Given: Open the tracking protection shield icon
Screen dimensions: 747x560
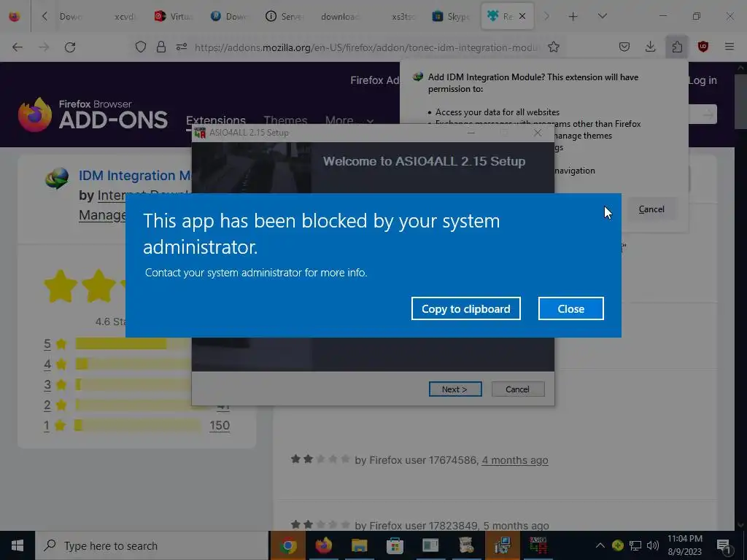Looking at the screenshot, I should (x=141, y=47).
